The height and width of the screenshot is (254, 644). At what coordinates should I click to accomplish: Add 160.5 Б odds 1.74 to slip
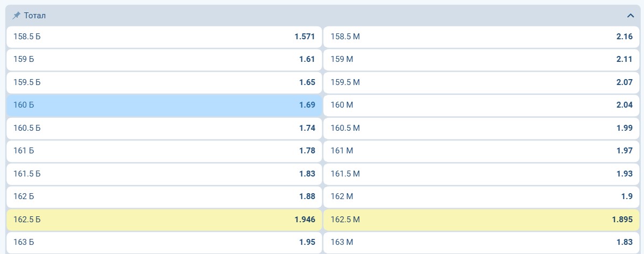[x=164, y=128]
